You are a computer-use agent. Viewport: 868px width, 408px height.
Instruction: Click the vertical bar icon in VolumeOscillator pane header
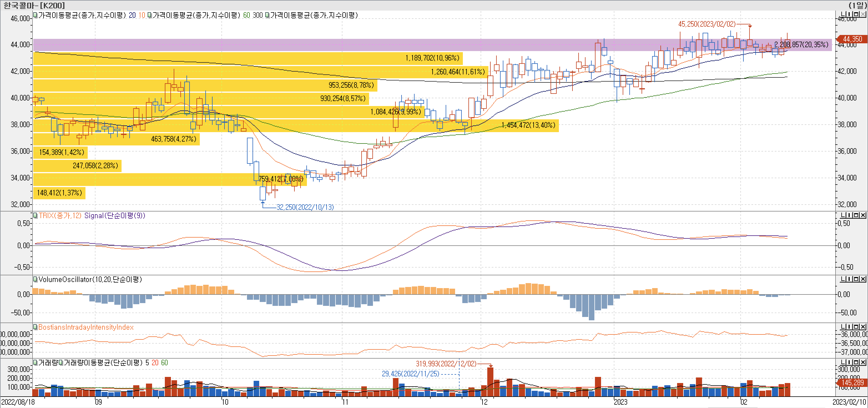coord(850,279)
